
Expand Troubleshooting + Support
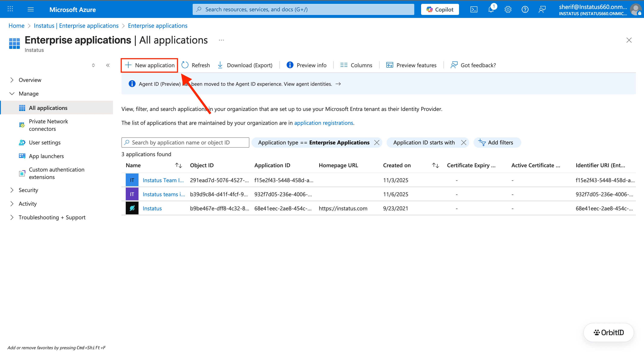point(12,217)
